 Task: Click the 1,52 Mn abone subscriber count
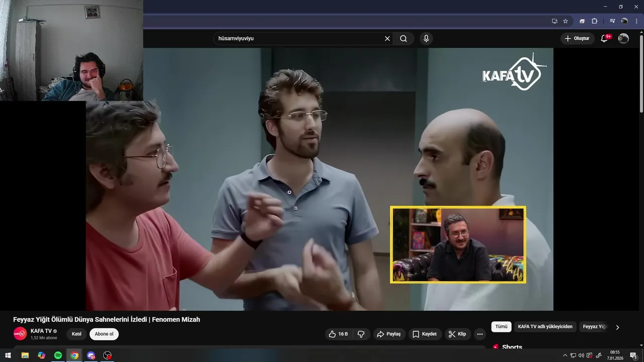(44, 338)
